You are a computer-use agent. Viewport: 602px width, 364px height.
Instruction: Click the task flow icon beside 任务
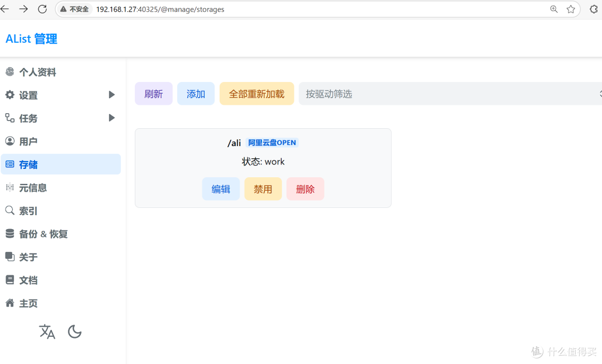9,118
